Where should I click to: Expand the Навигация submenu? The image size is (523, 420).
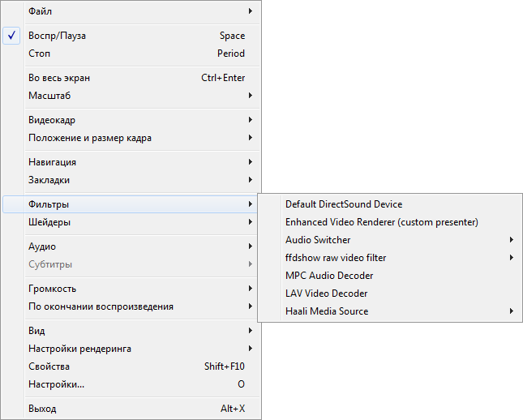52,162
